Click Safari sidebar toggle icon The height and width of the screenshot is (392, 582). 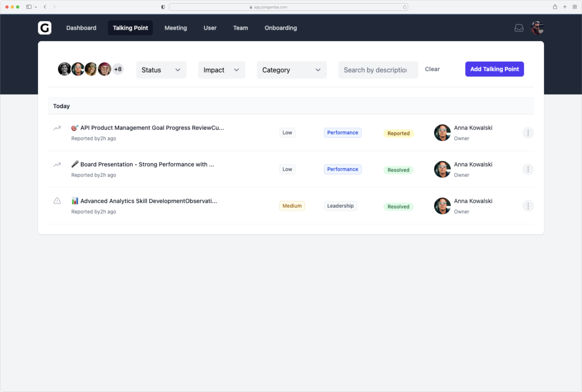29,7
